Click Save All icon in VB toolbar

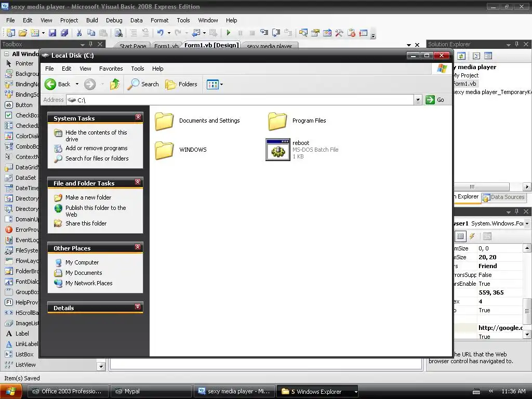64,33
